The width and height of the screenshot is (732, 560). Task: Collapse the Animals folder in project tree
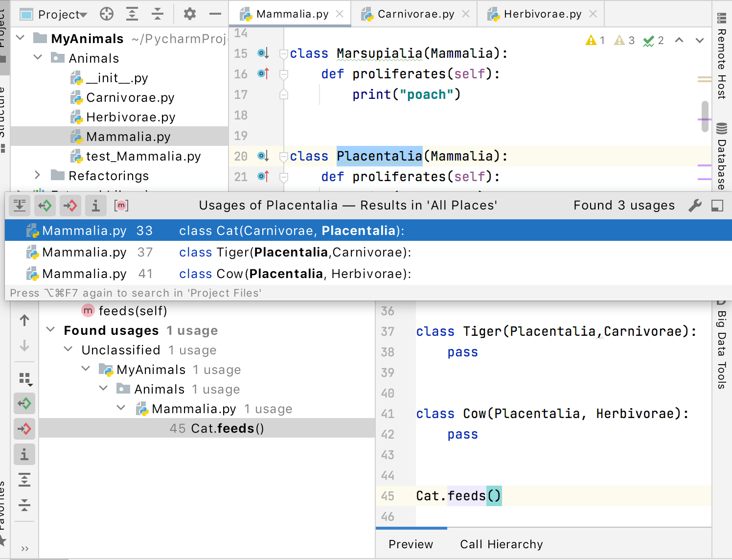(x=38, y=58)
